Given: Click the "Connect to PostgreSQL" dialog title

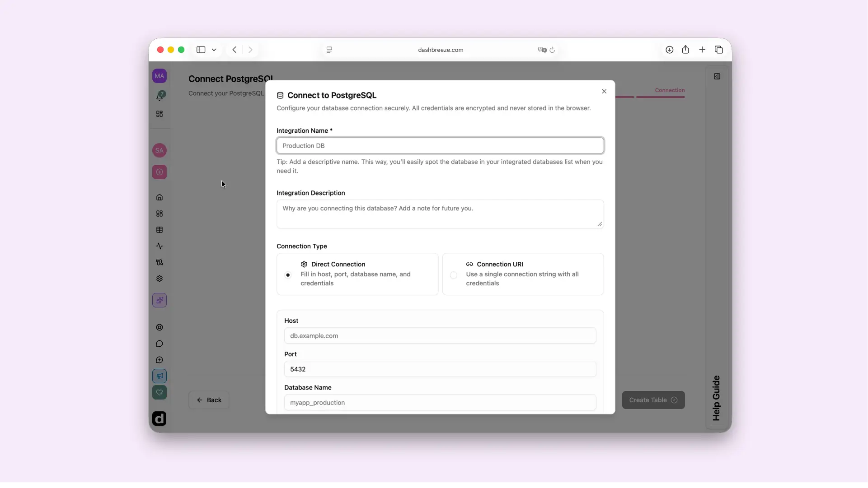Looking at the screenshot, I should (332, 95).
